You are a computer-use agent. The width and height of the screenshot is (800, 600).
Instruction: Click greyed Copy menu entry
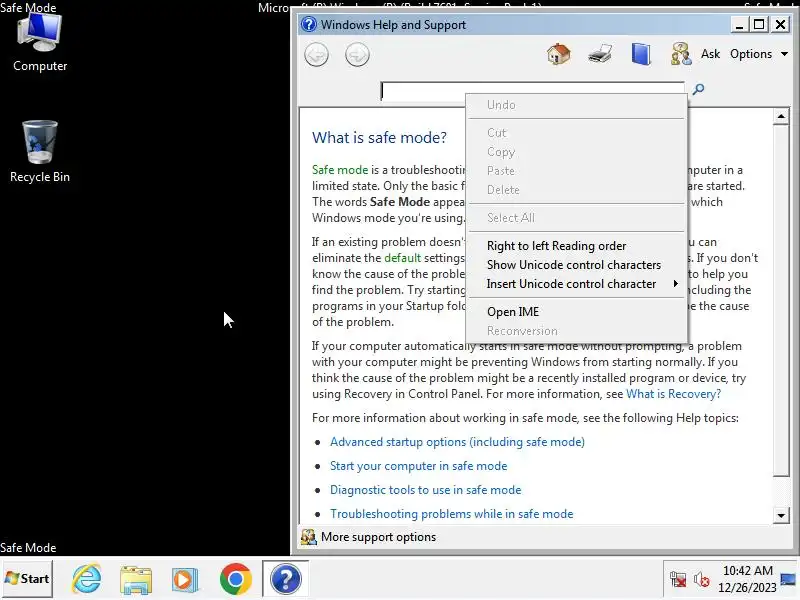577,152
